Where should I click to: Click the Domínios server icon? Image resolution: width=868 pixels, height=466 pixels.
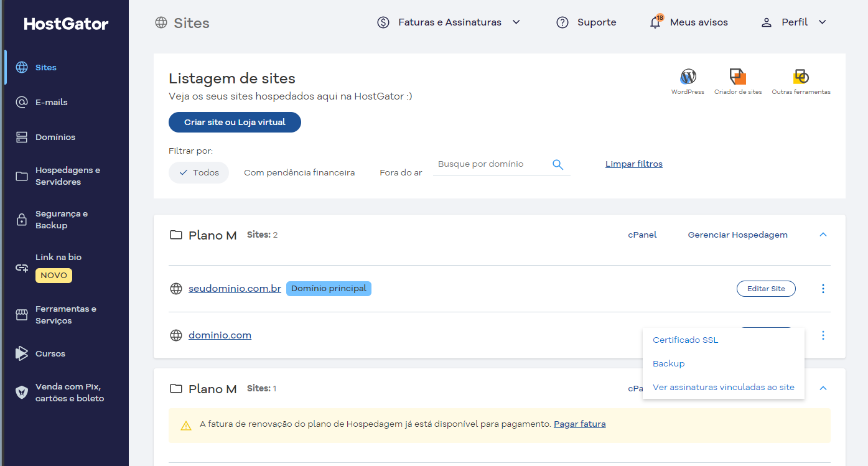pos(22,137)
